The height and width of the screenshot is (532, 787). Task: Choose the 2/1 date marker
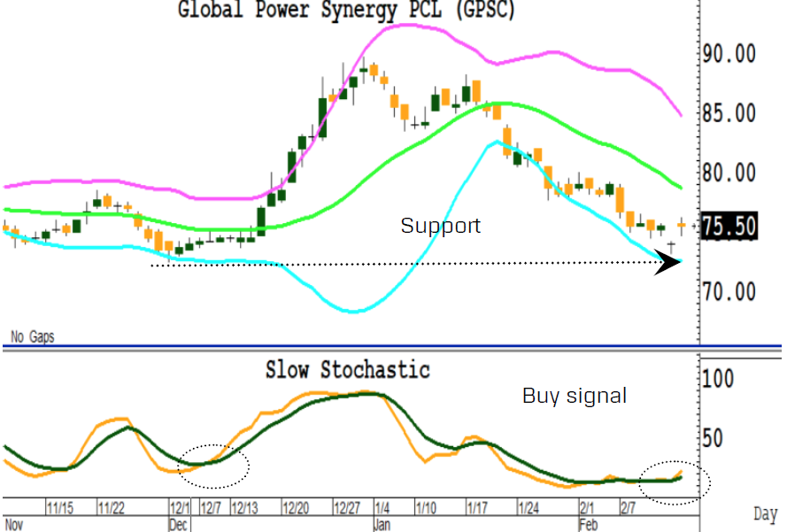click(x=587, y=508)
